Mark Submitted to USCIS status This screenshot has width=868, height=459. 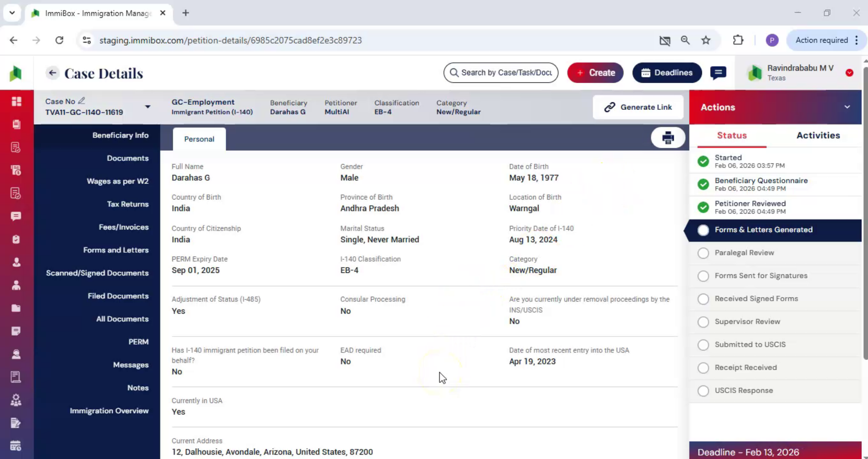click(x=703, y=345)
